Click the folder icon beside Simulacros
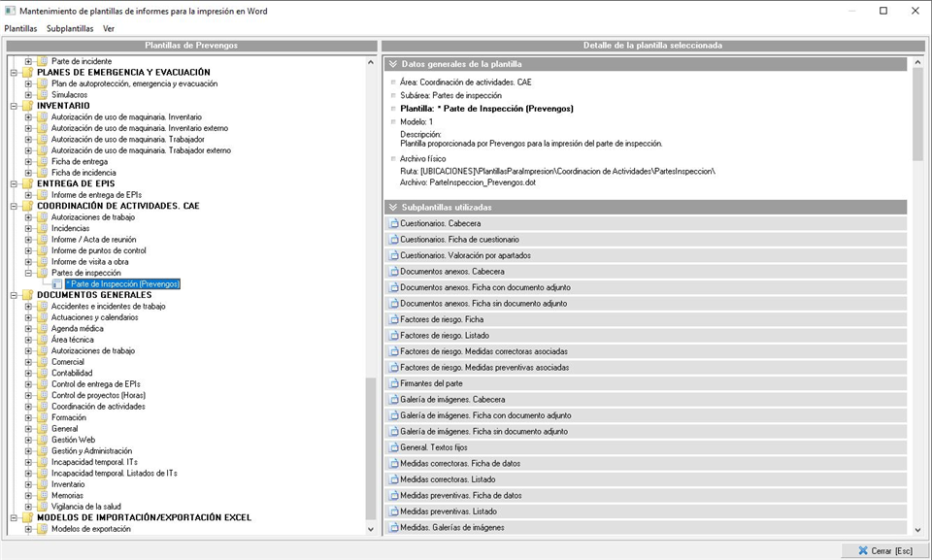The width and height of the screenshot is (932, 560). (42, 95)
